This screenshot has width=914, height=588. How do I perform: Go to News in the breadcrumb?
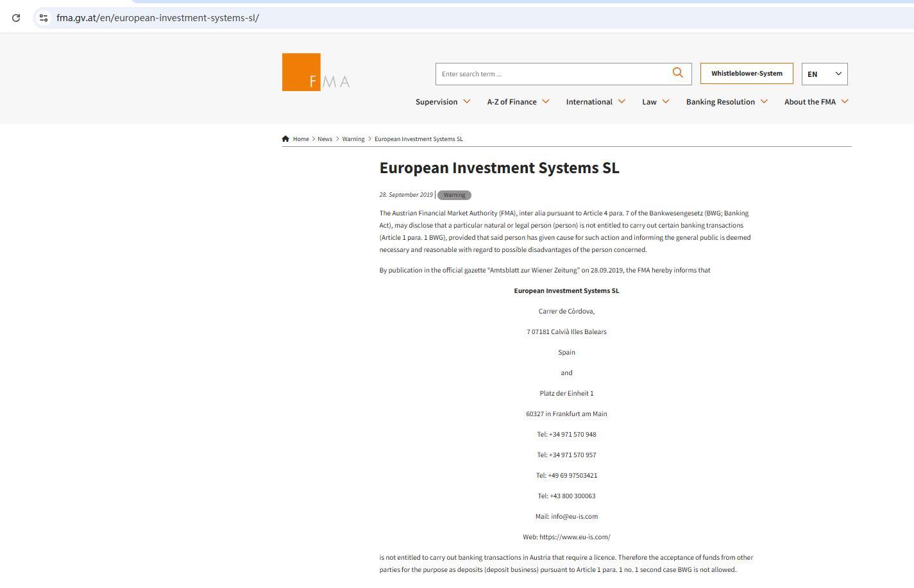(325, 139)
